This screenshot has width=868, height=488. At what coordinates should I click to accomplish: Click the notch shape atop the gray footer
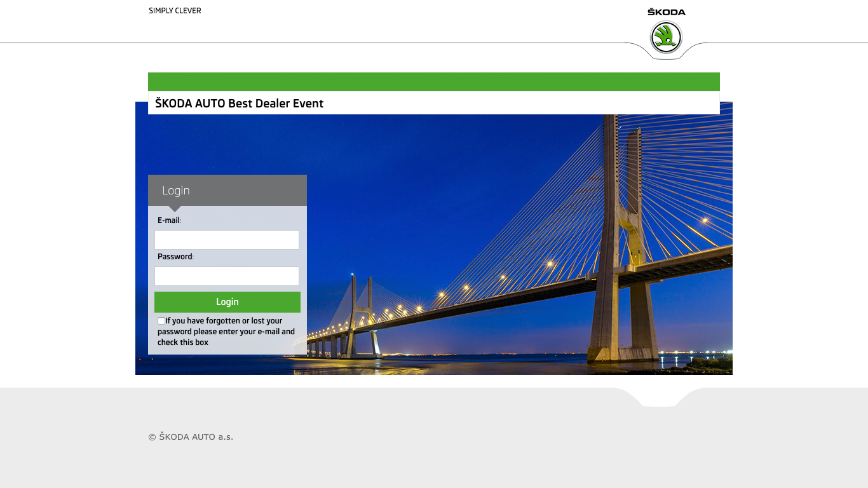point(660,398)
